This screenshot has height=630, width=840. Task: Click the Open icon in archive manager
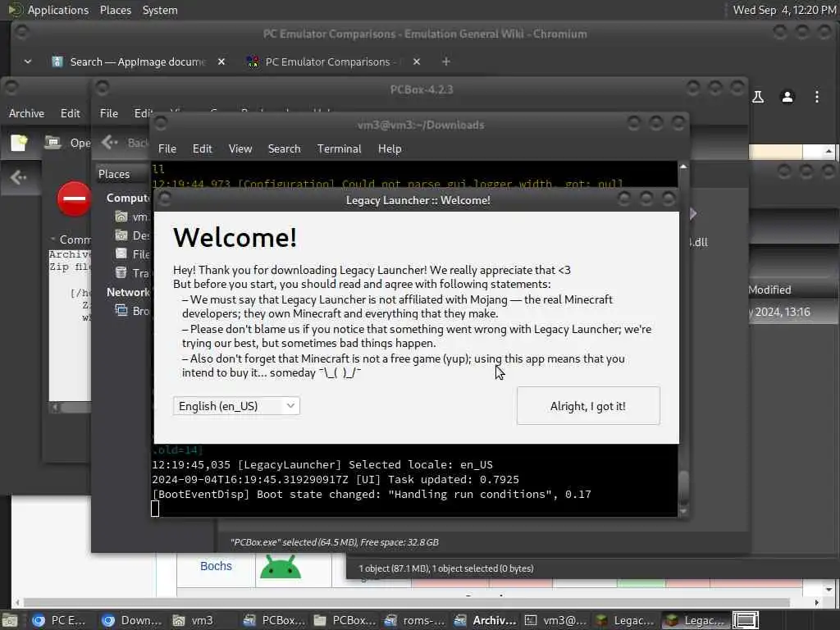pos(53,143)
